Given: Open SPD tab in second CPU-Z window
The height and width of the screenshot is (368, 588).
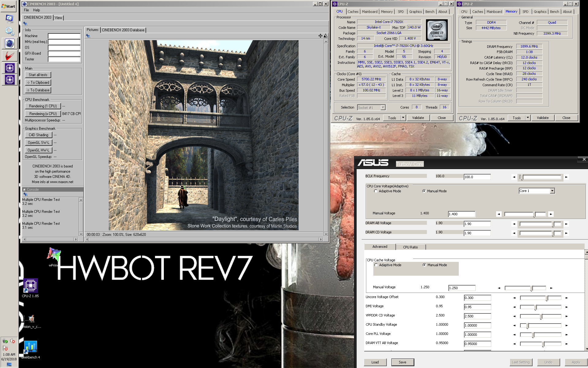Looking at the screenshot, I should point(526,12).
